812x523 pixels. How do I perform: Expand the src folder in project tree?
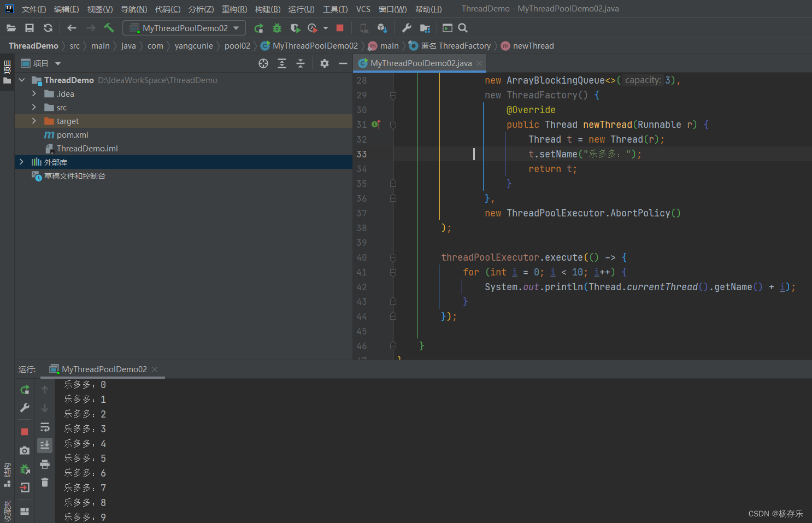[34, 108]
